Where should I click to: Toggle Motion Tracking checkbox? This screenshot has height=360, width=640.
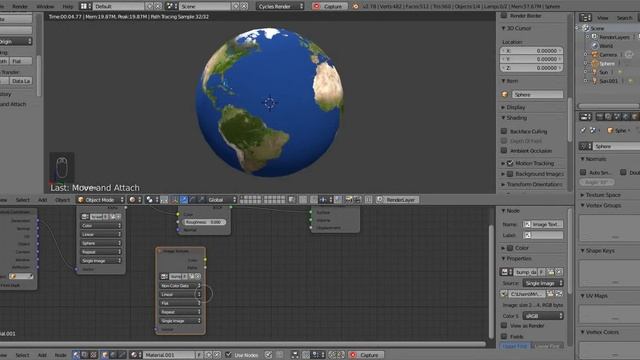pos(510,163)
